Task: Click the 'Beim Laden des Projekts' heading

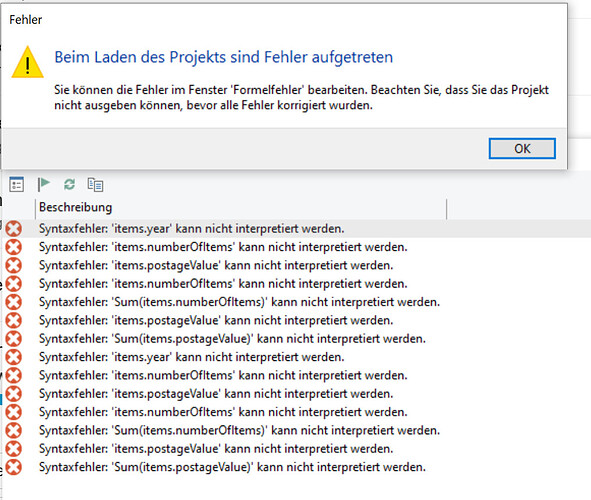Action: click(x=224, y=57)
